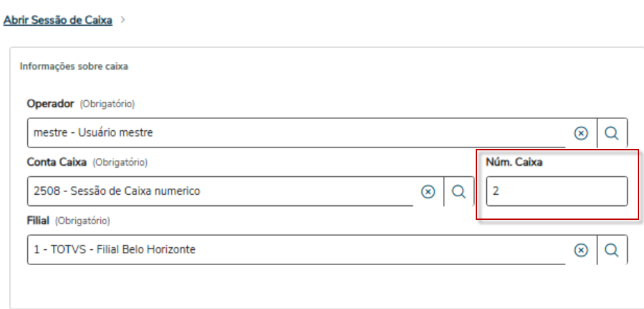Select Informações sobre caixa section heading
The width and height of the screenshot is (644, 309).
pyautogui.click(x=74, y=66)
